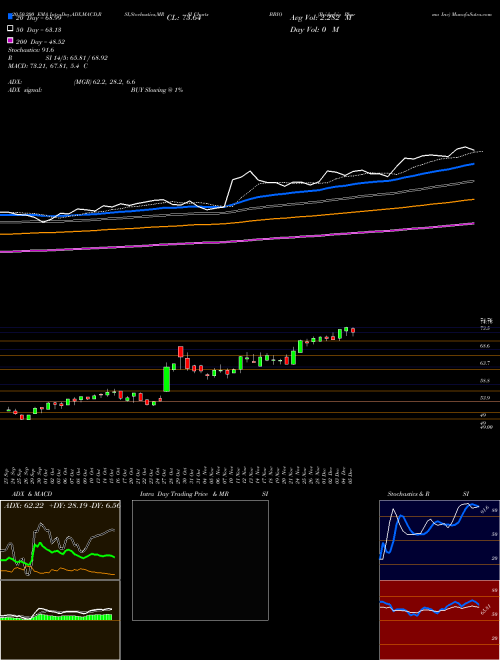This screenshot has height=660, width=500.
Task: Click the tall green candlestick of late October
Action: coord(167,379)
